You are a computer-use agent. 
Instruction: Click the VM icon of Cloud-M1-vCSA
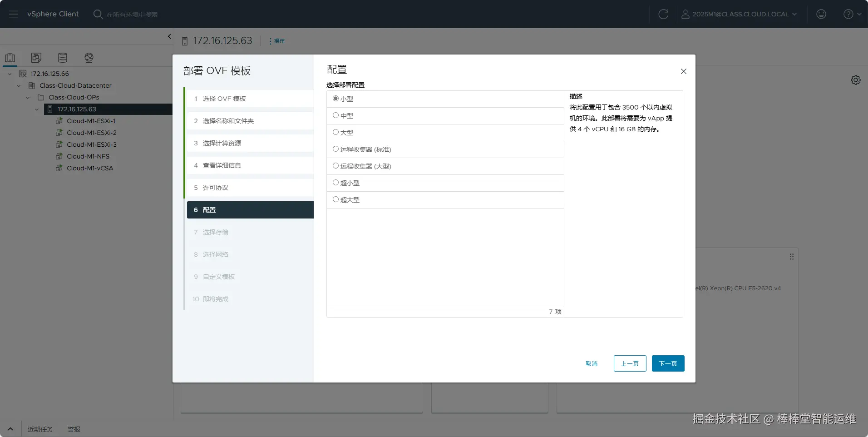click(x=59, y=168)
